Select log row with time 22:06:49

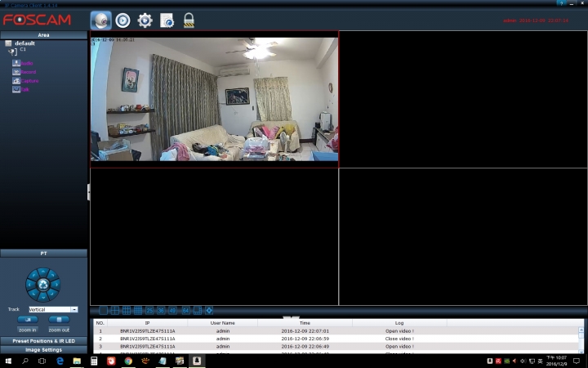point(336,346)
